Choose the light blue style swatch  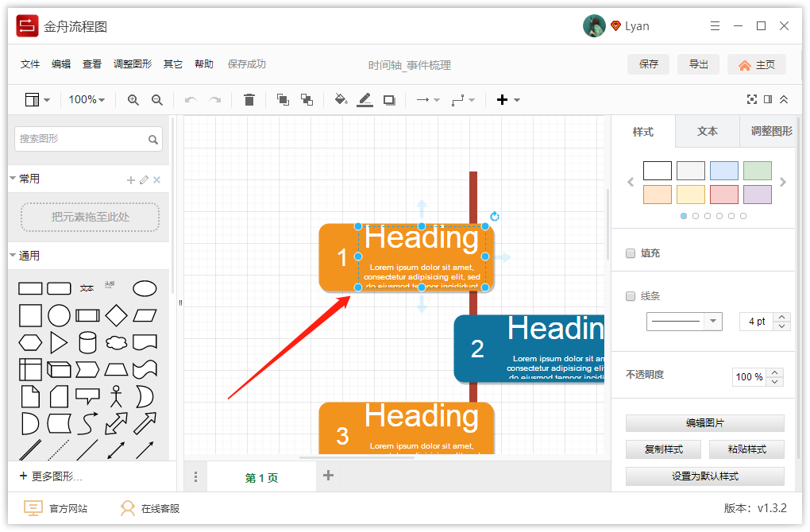[x=723, y=171]
